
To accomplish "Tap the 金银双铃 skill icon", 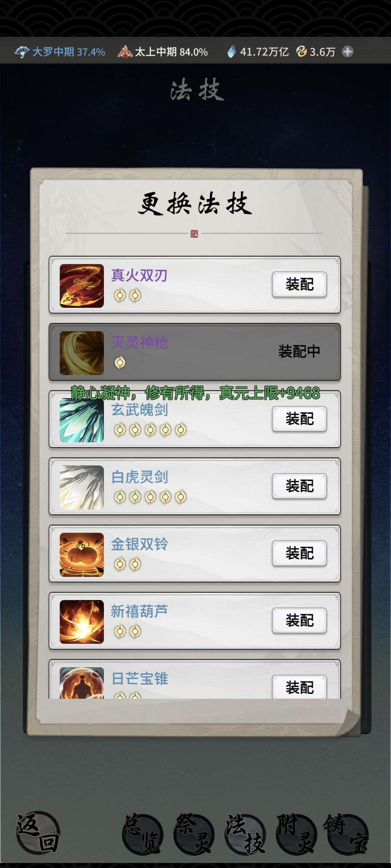I will pyautogui.click(x=81, y=555).
